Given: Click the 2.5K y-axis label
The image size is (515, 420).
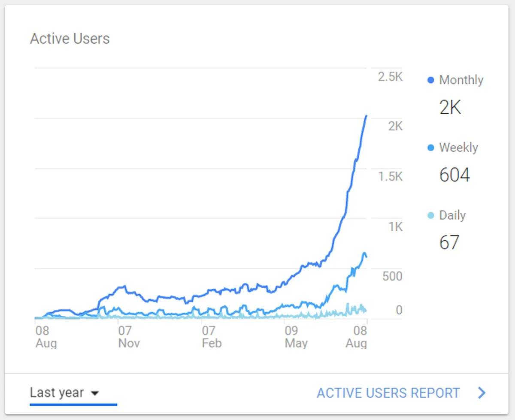Looking at the screenshot, I should click(390, 77).
